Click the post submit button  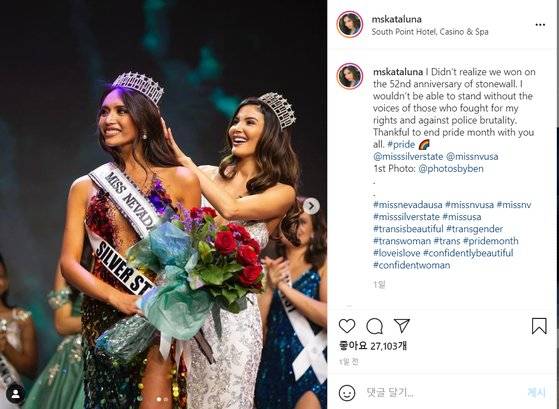(x=537, y=393)
